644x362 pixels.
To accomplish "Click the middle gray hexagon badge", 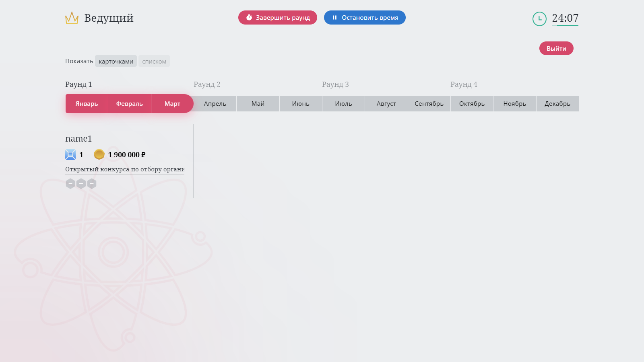I will click(81, 184).
